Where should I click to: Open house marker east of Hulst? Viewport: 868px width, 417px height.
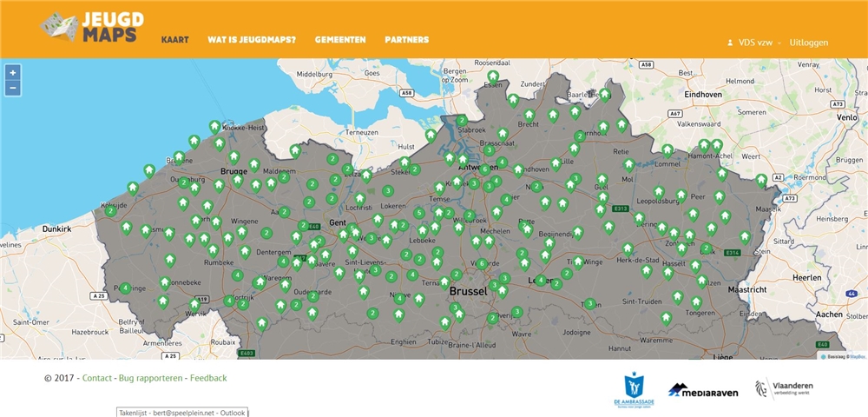click(431, 136)
